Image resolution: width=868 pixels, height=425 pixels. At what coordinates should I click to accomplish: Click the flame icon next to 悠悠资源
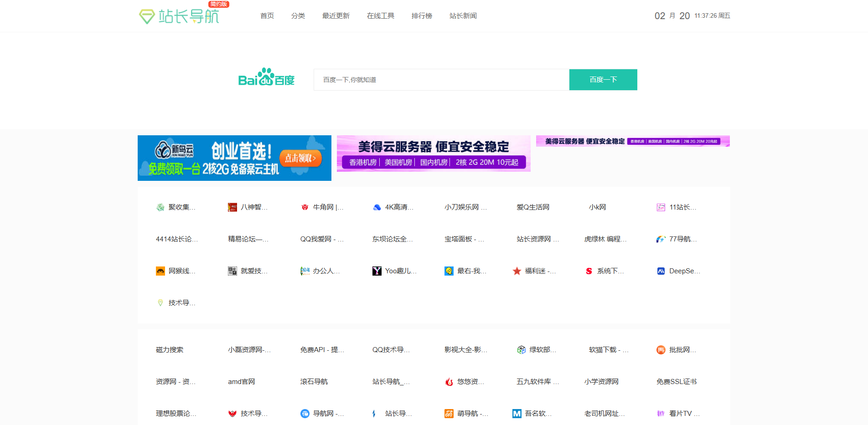[449, 382]
